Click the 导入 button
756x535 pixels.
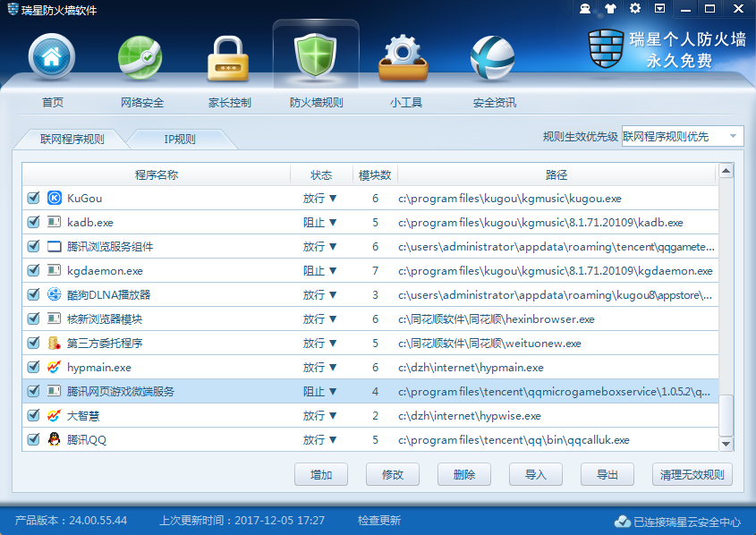point(536,474)
